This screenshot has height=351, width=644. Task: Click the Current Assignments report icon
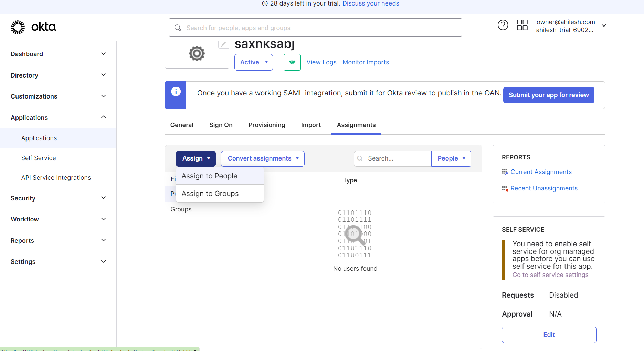(505, 172)
